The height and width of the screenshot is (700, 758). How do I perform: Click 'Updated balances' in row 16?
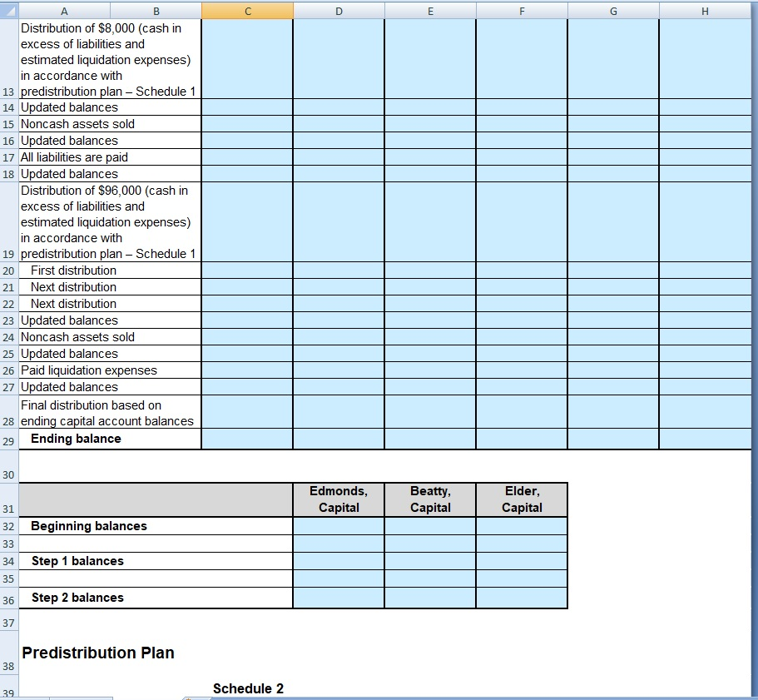(110, 141)
